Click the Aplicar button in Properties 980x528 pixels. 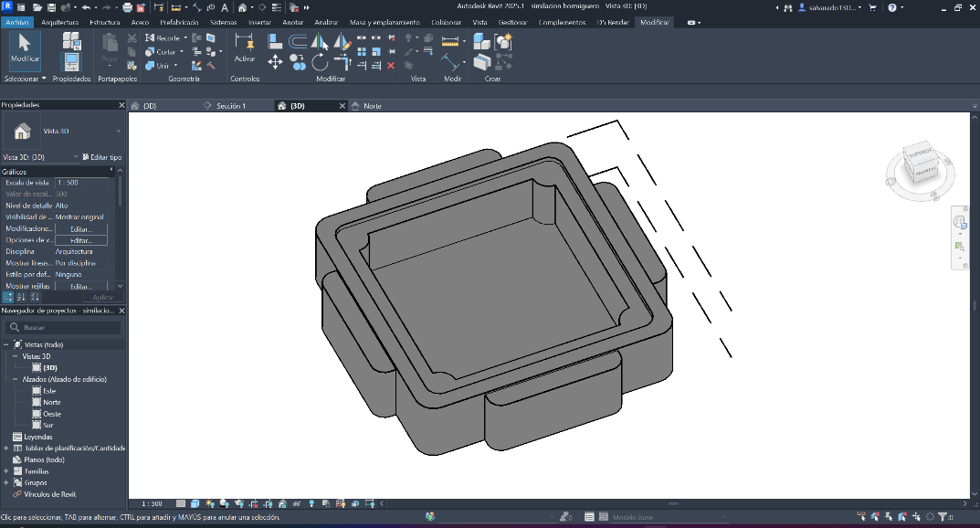click(103, 296)
